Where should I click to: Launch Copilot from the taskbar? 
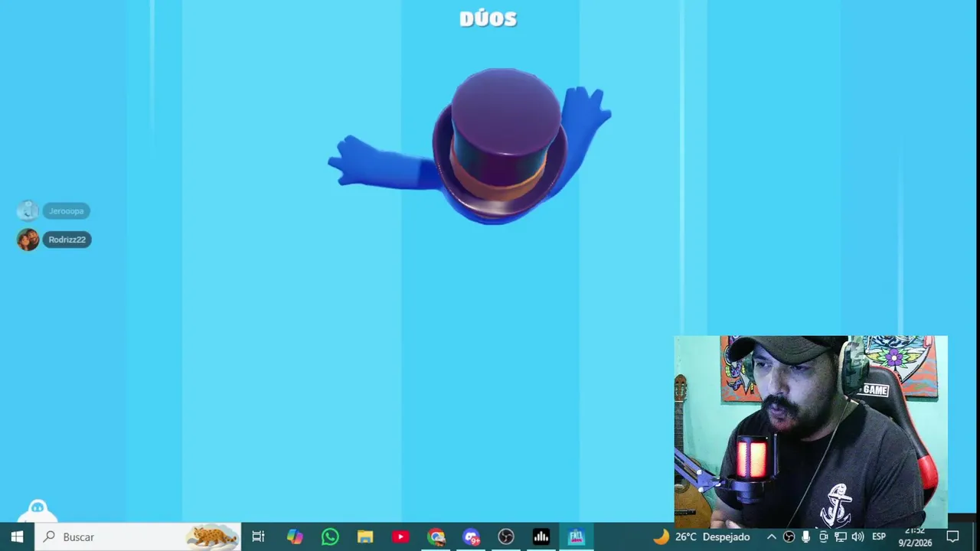(295, 536)
